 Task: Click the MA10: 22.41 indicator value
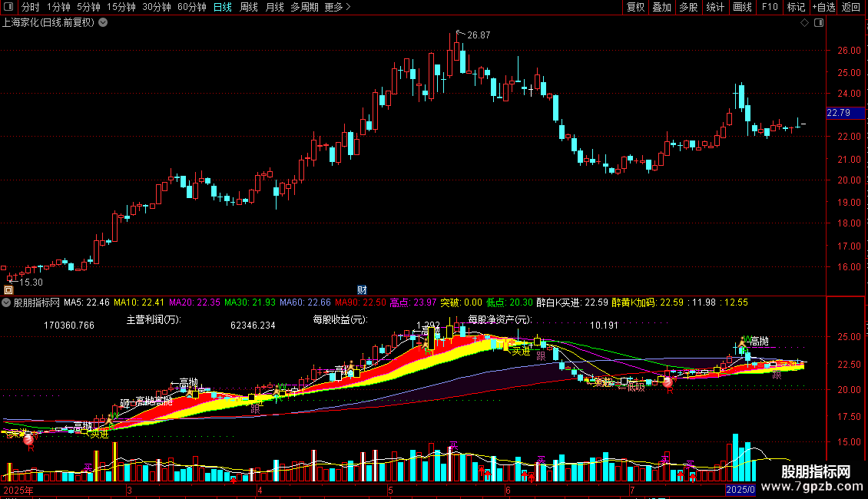(139, 302)
